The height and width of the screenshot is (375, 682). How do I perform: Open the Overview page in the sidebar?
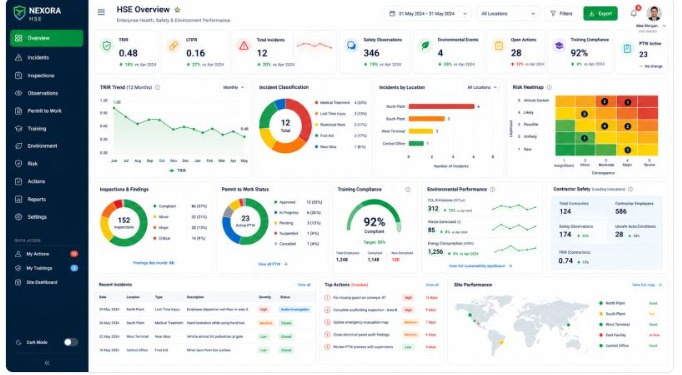[47, 38]
